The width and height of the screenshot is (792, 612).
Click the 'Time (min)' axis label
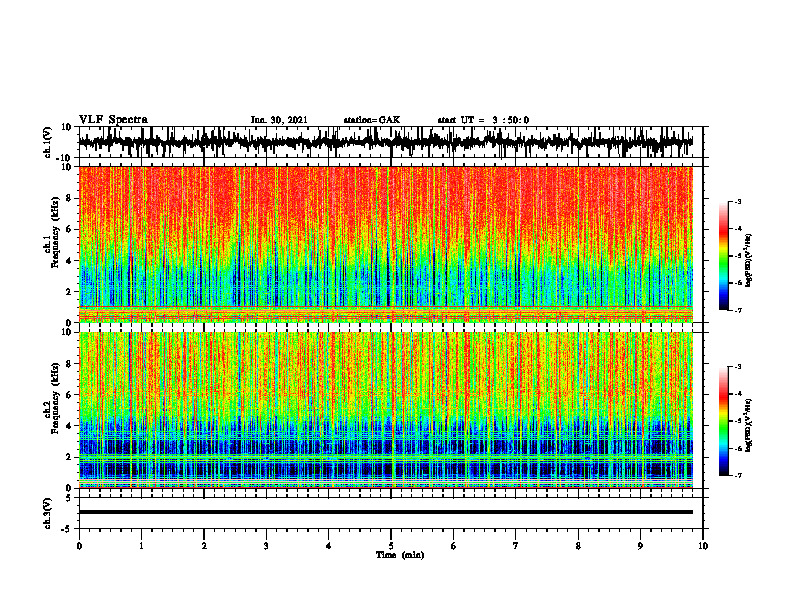(x=400, y=555)
